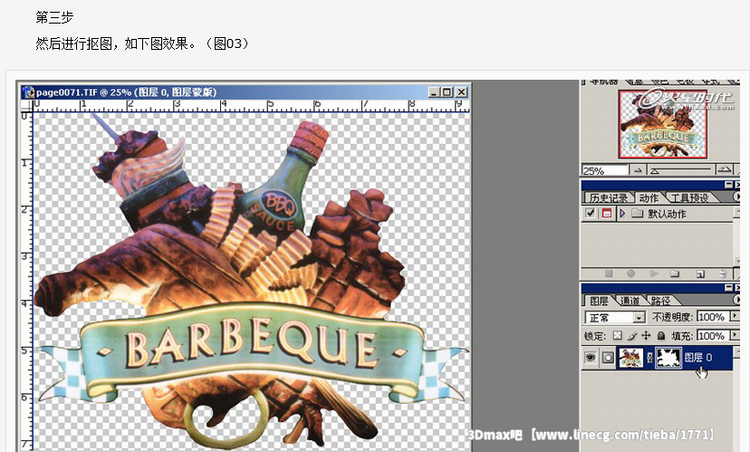The height and width of the screenshot is (452, 750).
Task: Open the layers palette flyout menu arrow
Action: point(737,300)
